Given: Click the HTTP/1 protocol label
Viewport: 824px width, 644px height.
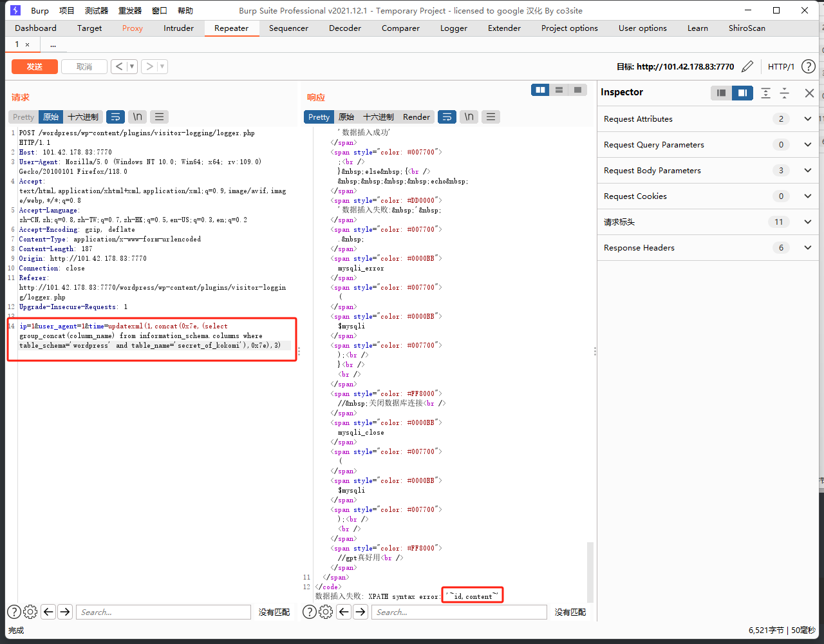Looking at the screenshot, I should (x=781, y=66).
